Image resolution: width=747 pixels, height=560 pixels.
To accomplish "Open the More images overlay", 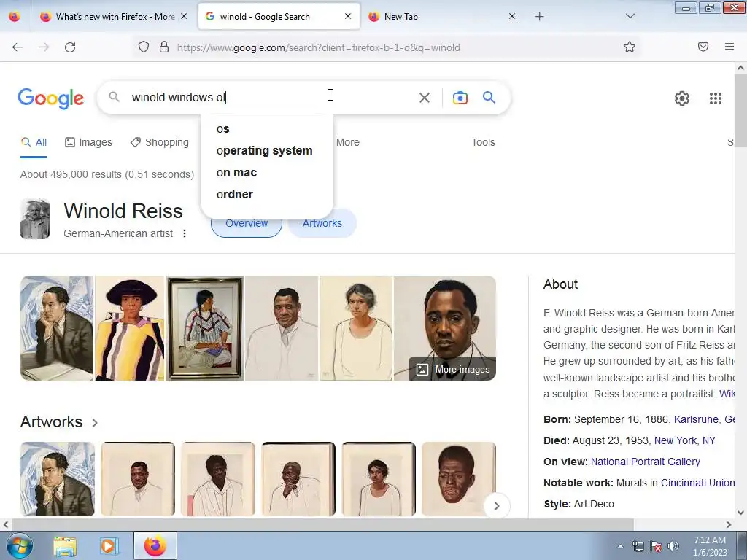I will [x=452, y=370].
